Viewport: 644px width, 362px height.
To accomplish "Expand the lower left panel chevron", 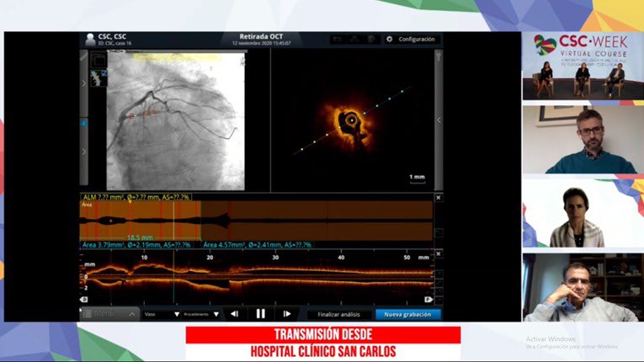I will pyautogui.click(x=84, y=152).
